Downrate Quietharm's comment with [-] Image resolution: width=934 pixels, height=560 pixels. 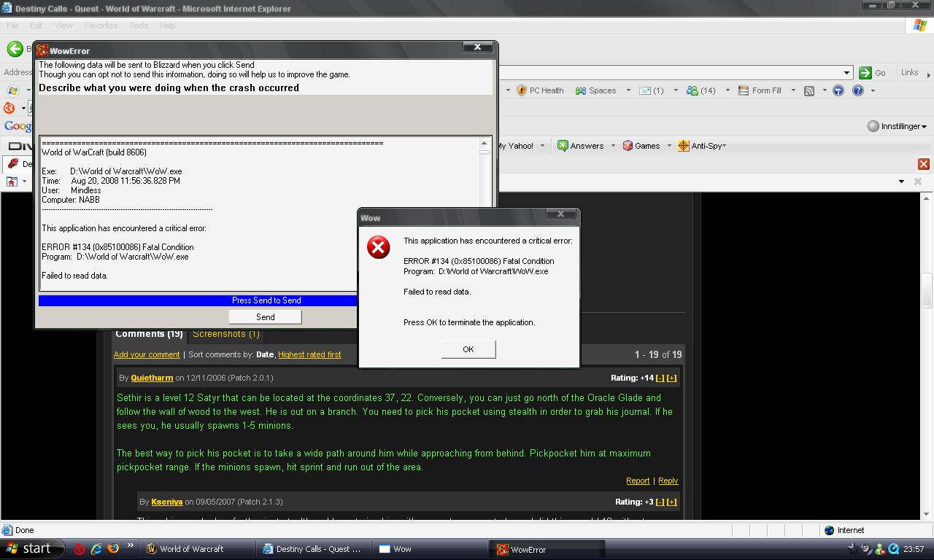click(660, 378)
